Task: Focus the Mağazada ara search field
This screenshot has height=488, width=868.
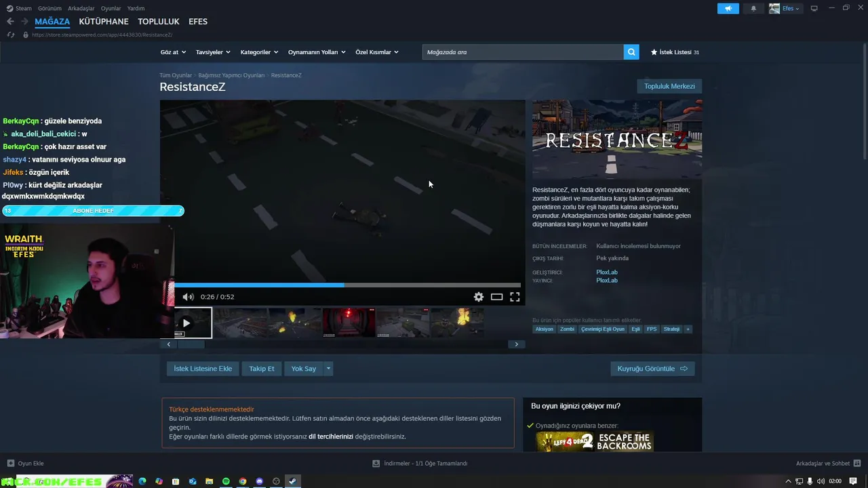Action: point(523,52)
